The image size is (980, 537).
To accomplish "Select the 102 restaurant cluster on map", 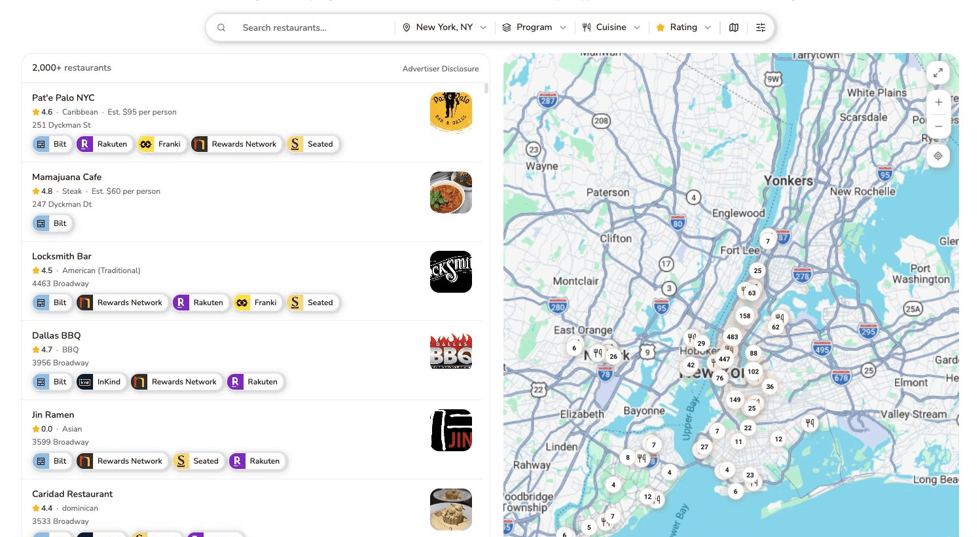I will coord(753,371).
